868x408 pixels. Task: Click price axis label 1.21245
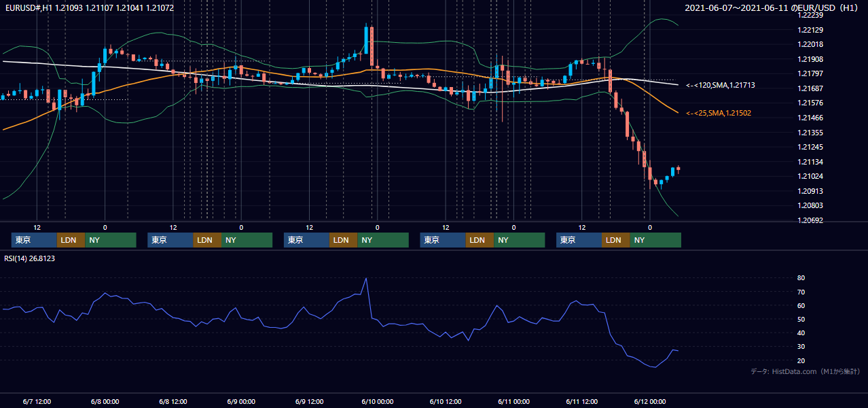(810, 147)
